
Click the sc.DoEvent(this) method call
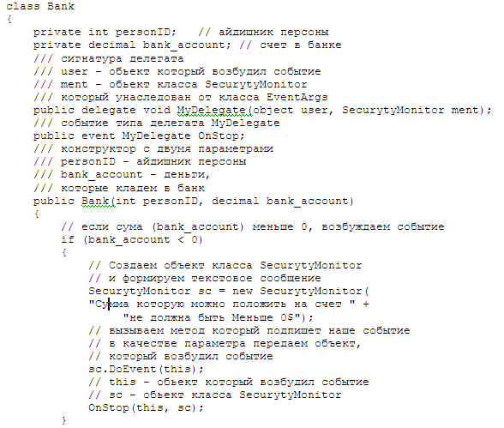(x=146, y=369)
